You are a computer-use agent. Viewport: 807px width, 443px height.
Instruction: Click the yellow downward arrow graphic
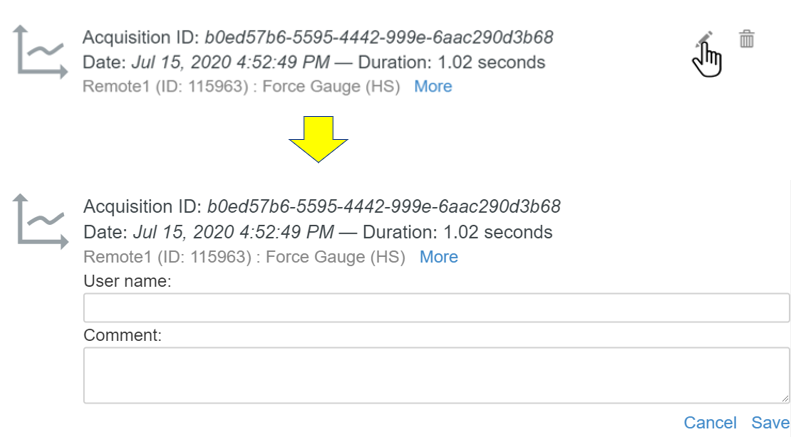point(319,139)
